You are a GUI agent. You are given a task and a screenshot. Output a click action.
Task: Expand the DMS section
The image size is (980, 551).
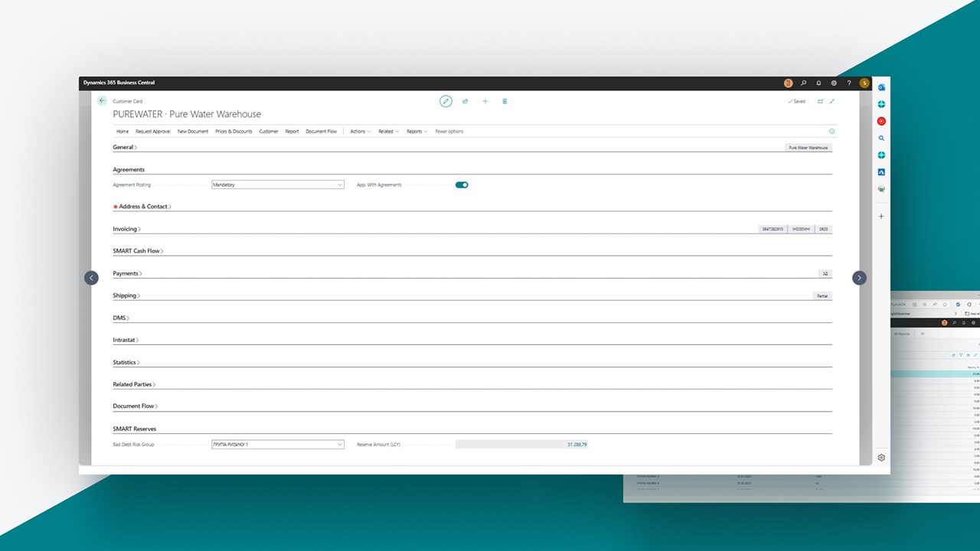[121, 318]
